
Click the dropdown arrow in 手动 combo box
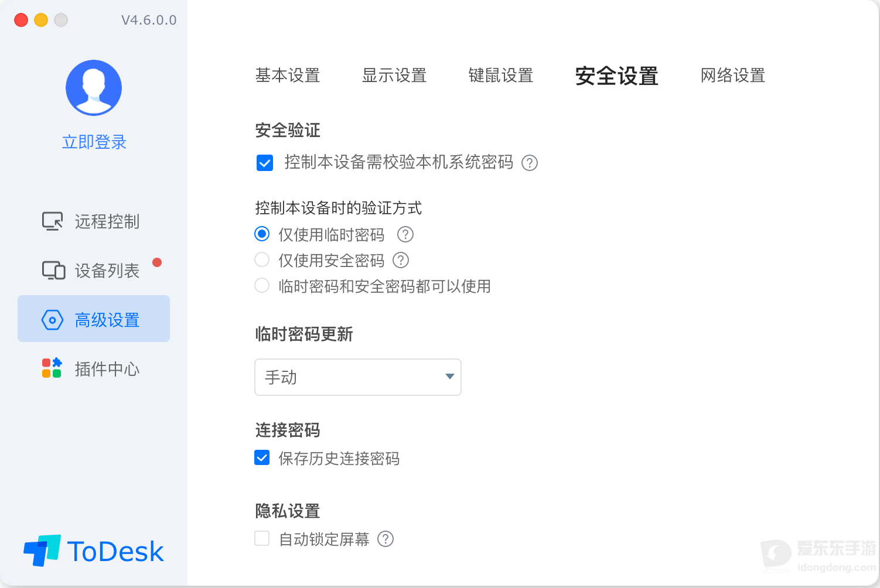click(x=449, y=377)
